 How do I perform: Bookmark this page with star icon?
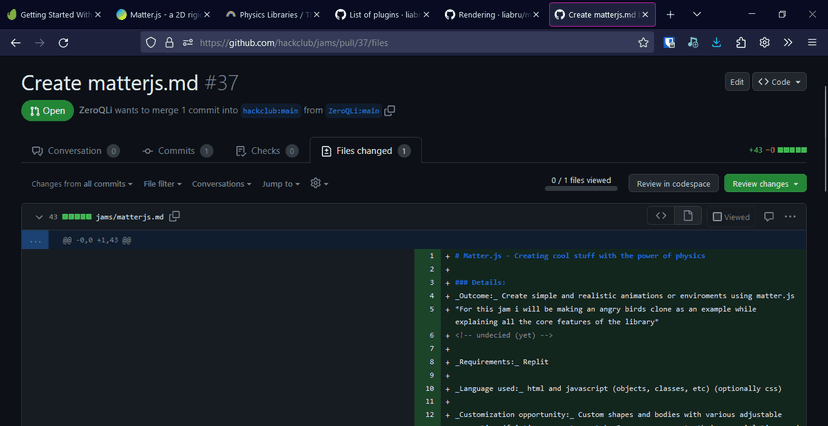643,43
